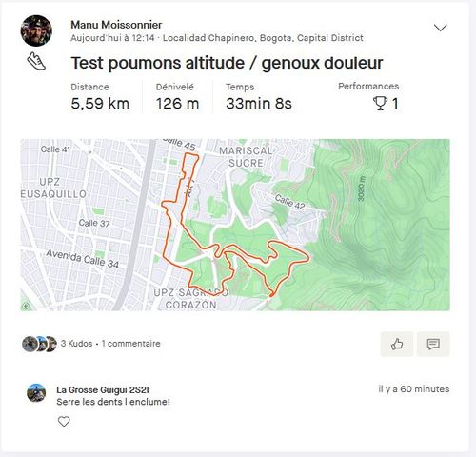Give kudos with the thumbs-up button
Viewport: 476px width, 457px height.
pyautogui.click(x=397, y=344)
